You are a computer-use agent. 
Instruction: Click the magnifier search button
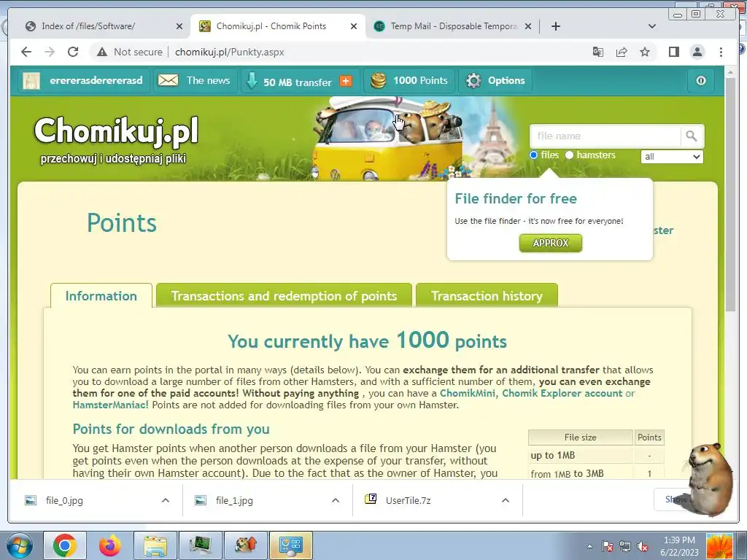692,136
